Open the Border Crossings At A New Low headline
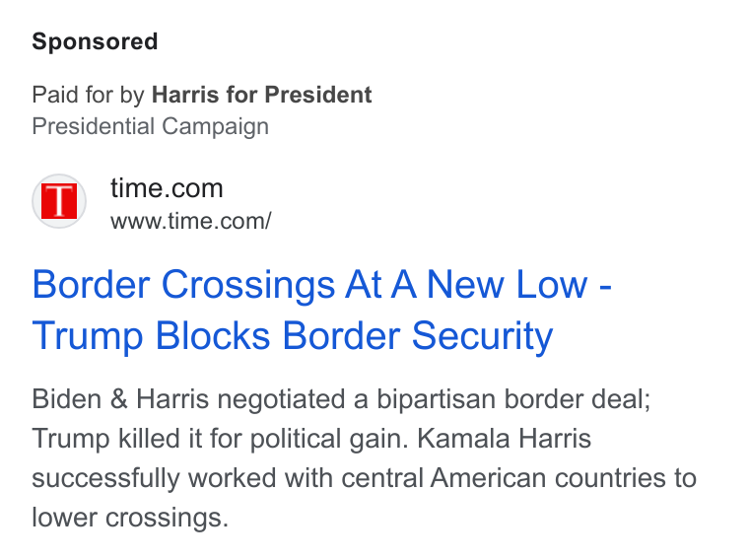 322,285
